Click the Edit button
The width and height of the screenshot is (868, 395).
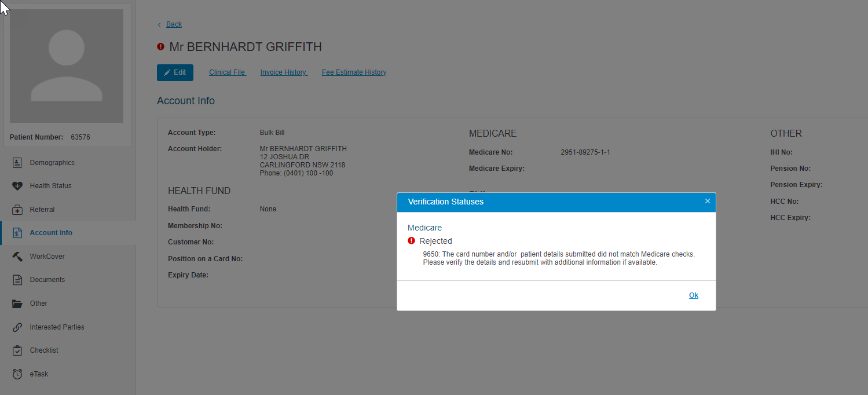[175, 72]
